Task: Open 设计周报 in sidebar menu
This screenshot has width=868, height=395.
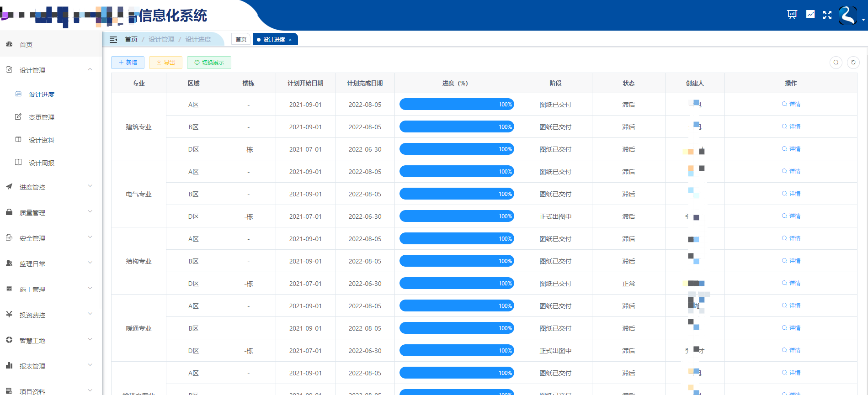Action: [x=42, y=163]
